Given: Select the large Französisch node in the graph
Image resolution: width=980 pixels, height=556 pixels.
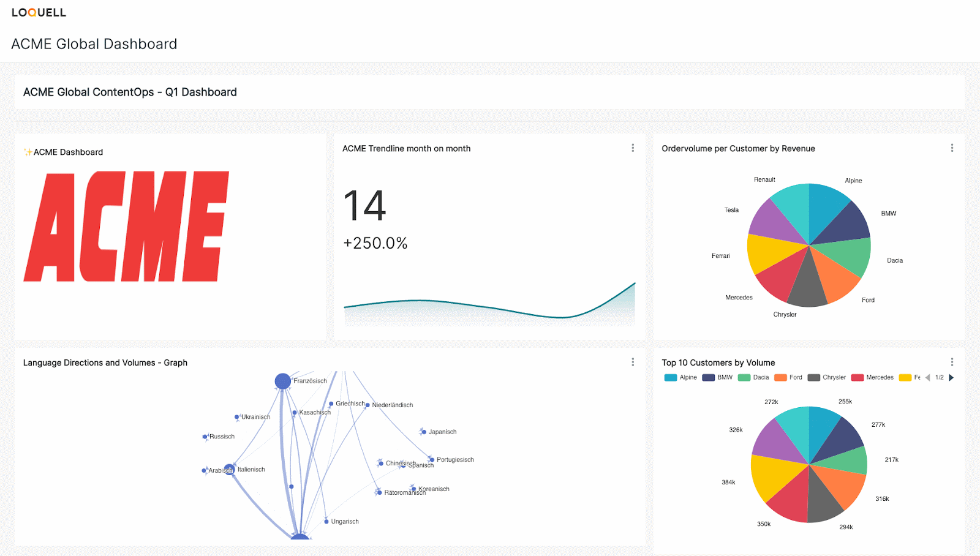Looking at the screenshot, I should point(282,381).
